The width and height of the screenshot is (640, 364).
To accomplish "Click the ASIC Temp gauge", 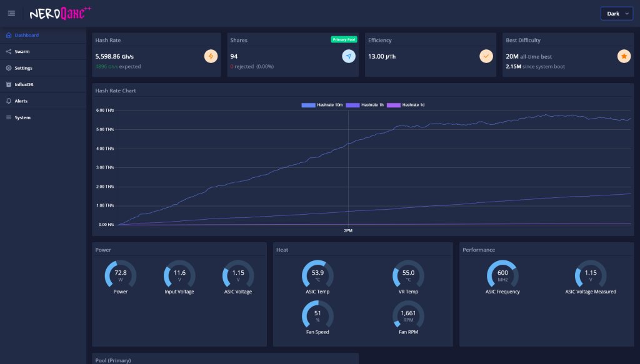I will (317, 275).
